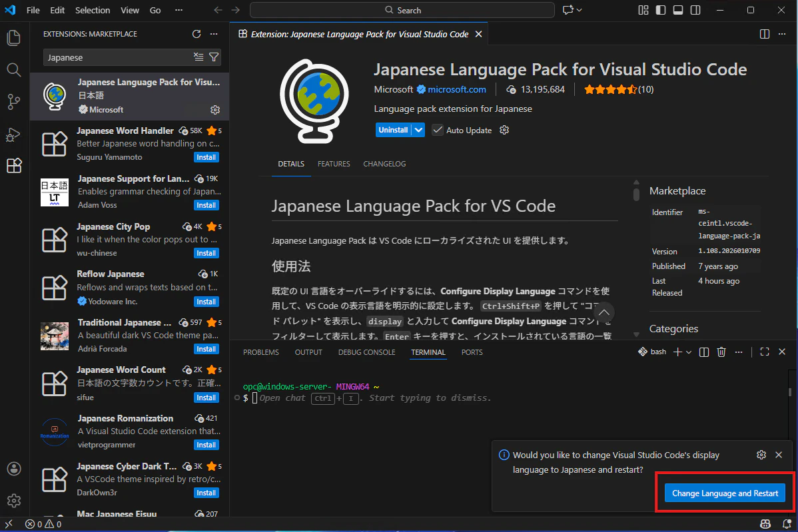Close the Japanese Language Pack editor tab
798x532 pixels.
point(478,34)
